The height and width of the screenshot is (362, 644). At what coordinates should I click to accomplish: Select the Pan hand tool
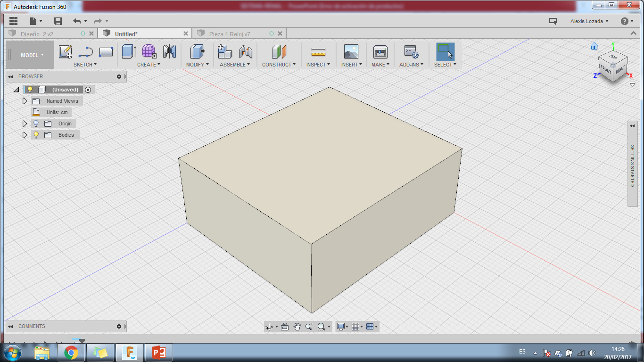point(297,326)
